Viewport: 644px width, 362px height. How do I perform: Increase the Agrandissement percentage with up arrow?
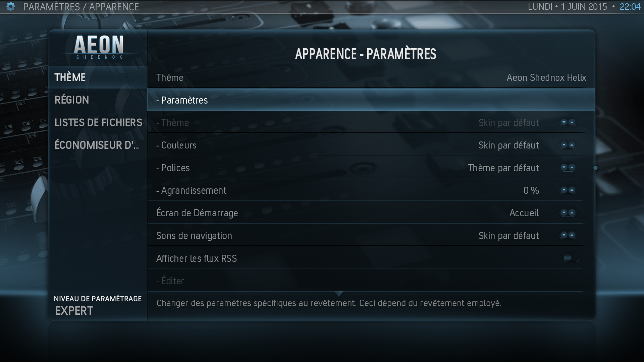pyautogui.click(x=572, y=190)
